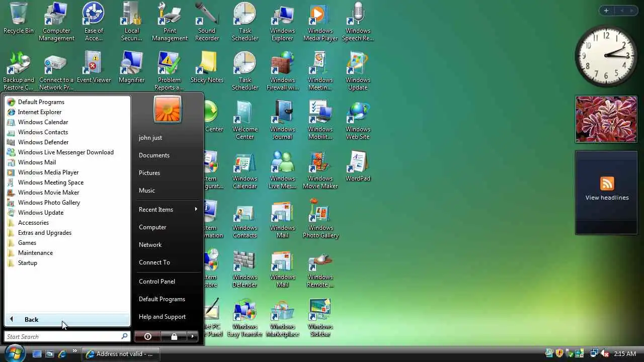This screenshot has height=362, width=644.
Task: Open Backup and Restore Center shortcut
Action: click(x=19, y=71)
